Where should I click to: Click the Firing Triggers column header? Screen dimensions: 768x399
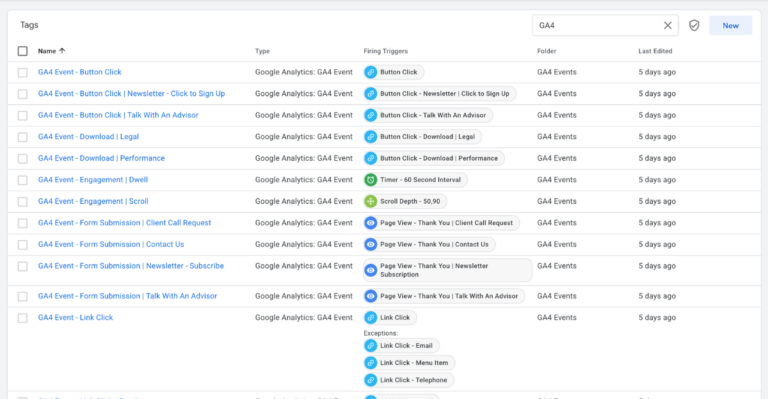[x=385, y=51]
